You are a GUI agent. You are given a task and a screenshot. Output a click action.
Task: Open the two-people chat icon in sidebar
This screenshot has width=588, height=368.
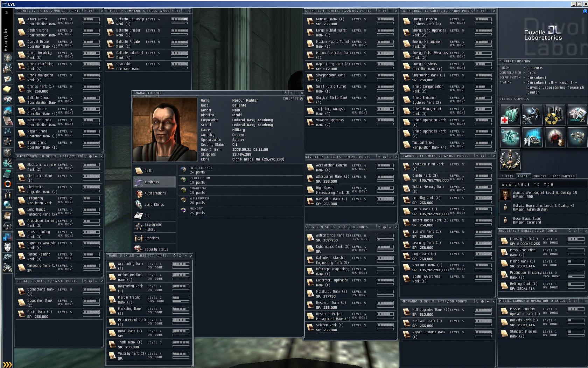tap(8, 194)
